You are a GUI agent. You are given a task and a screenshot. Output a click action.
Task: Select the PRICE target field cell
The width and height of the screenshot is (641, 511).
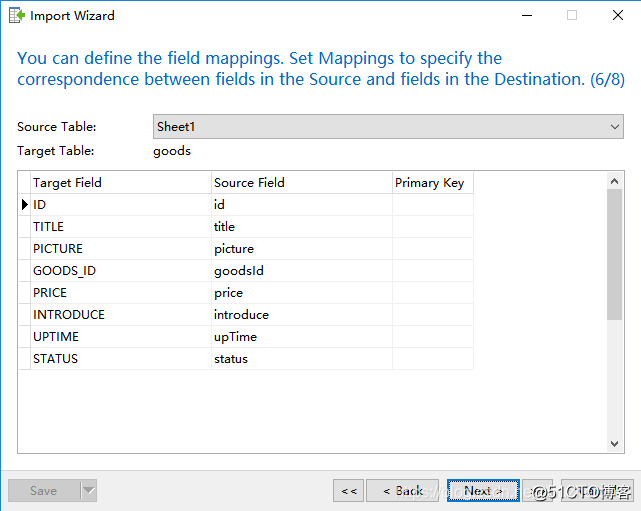(x=121, y=293)
